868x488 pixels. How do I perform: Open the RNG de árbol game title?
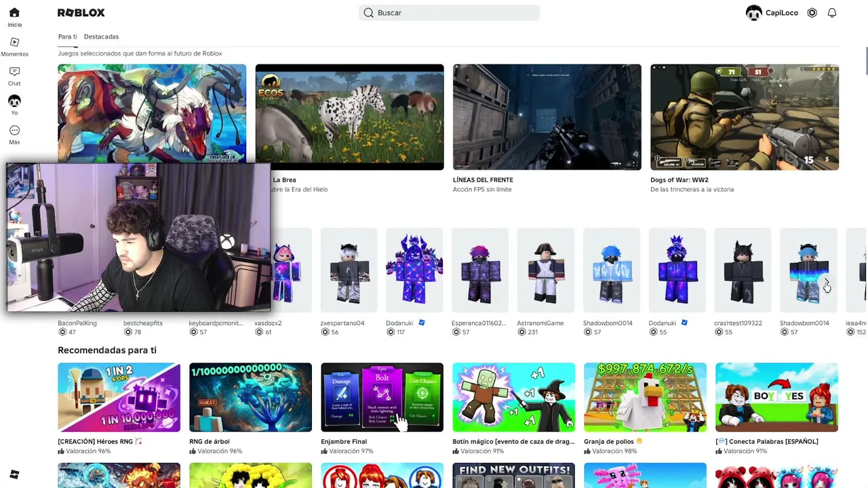pos(210,442)
